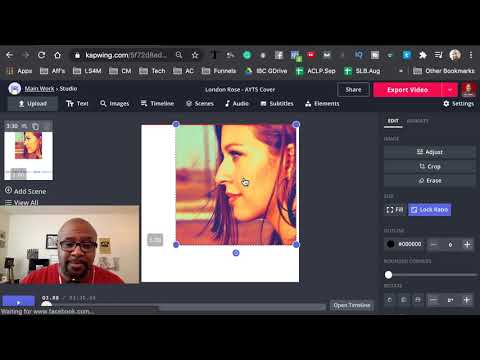Open the ACLP.Sep spreadsheet bookmark
Viewport: 480px width, 360px height.
pyautogui.click(x=316, y=71)
